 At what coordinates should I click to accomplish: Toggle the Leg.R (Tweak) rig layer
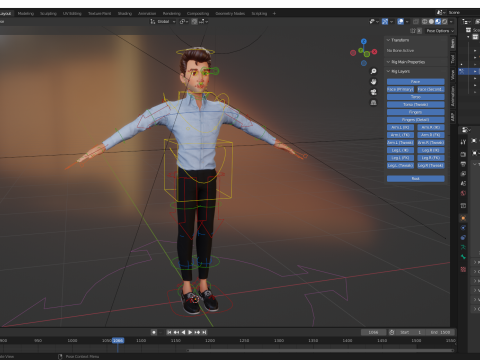431,166
